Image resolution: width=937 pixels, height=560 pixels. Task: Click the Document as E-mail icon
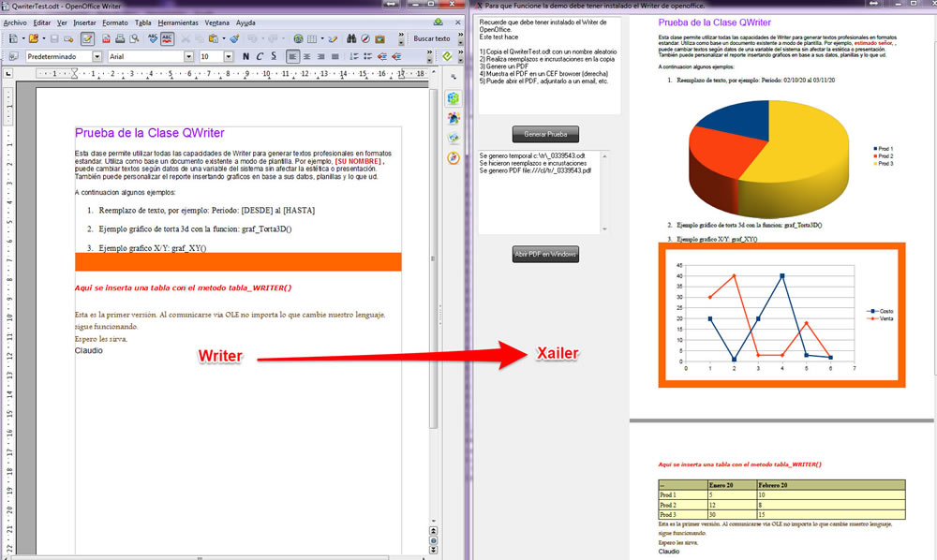point(68,38)
